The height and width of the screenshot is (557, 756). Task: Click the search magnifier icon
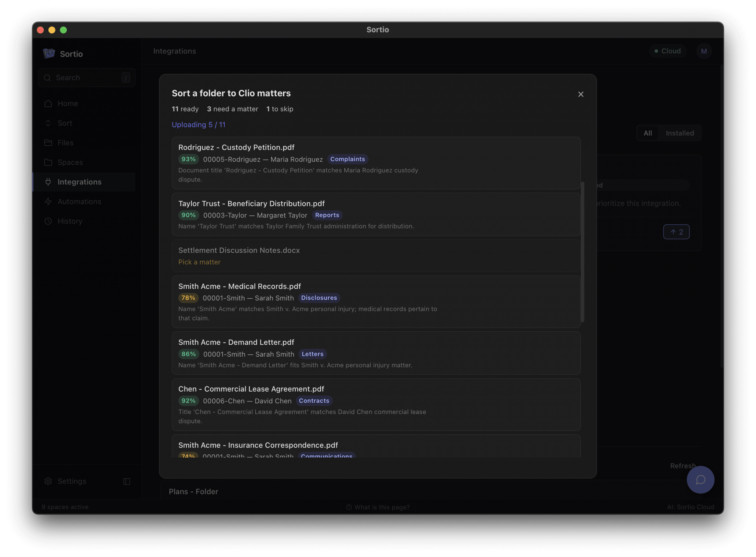tap(48, 77)
